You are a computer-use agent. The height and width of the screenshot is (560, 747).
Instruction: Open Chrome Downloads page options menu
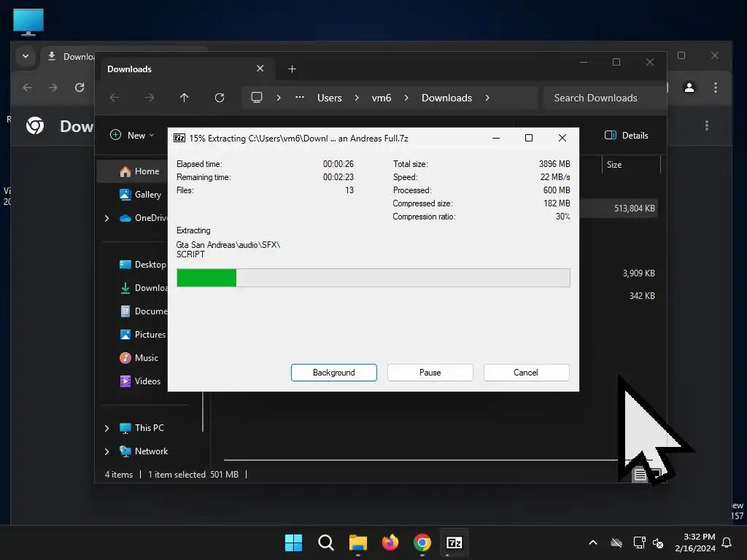[x=706, y=125]
